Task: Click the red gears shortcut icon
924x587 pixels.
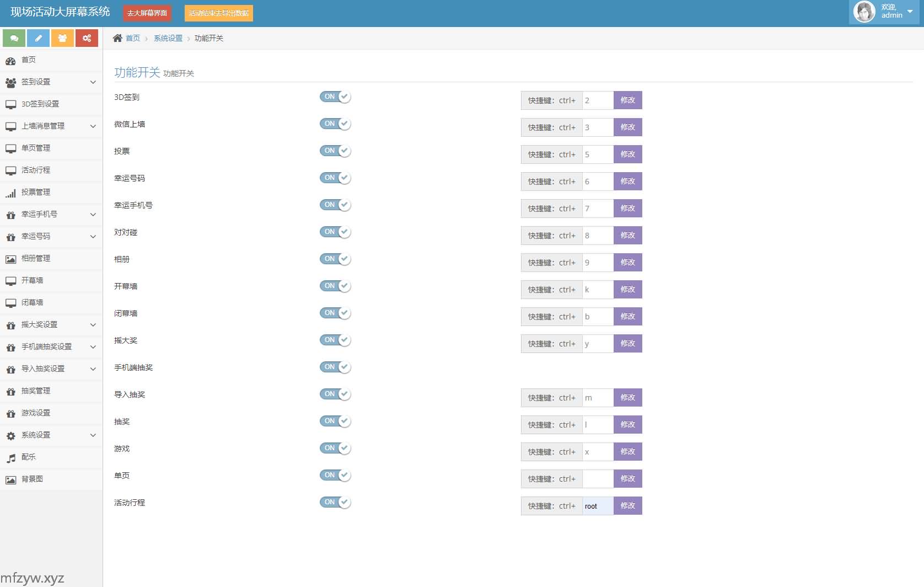Action: [x=87, y=38]
